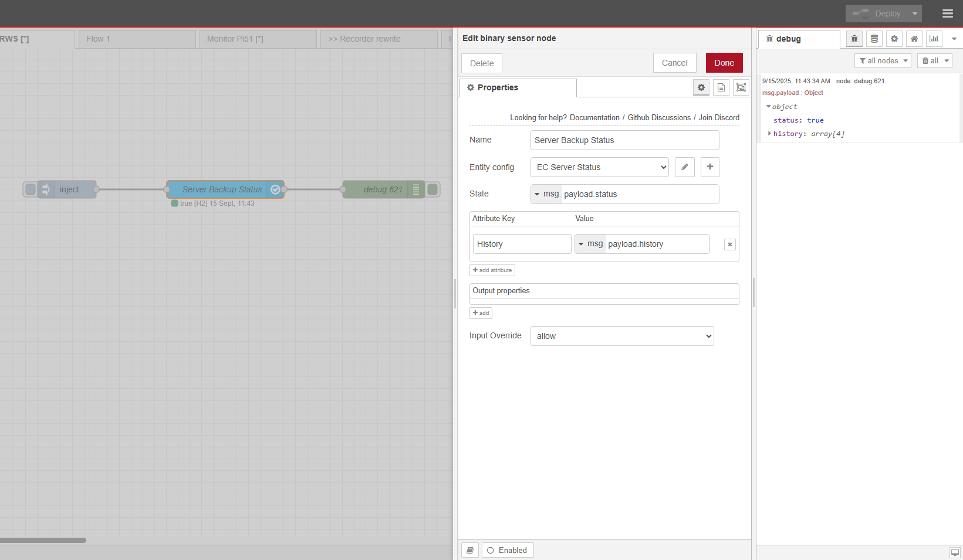Add an output property
Screen dimensions: 963x560
pyautogui.click(x=481, y=313)
